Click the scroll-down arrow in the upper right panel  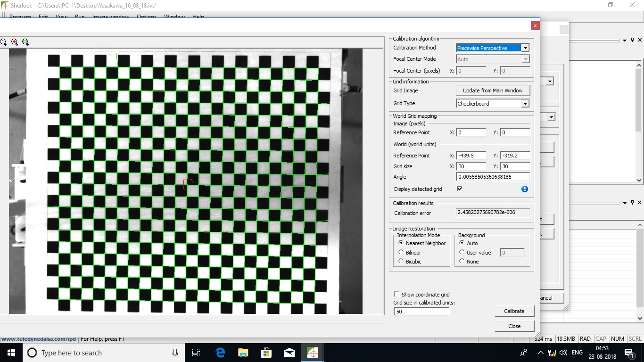pyautogui.click(x=639, y=180)
